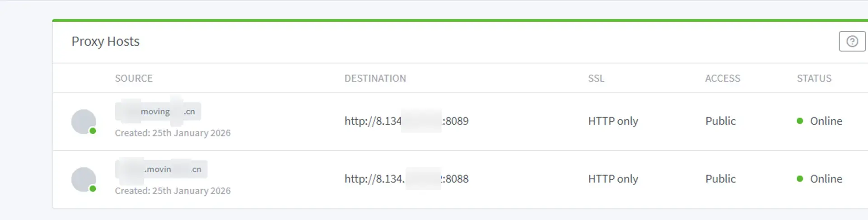Click avatar of the port 8089 host
Viewport: 868px width, 220px height.
[x=84, y=122]
